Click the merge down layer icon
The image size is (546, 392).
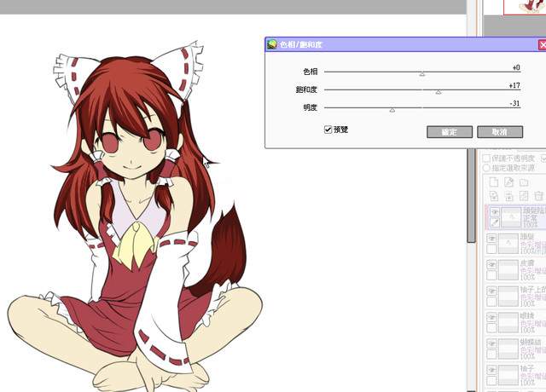tap(508, 196)
